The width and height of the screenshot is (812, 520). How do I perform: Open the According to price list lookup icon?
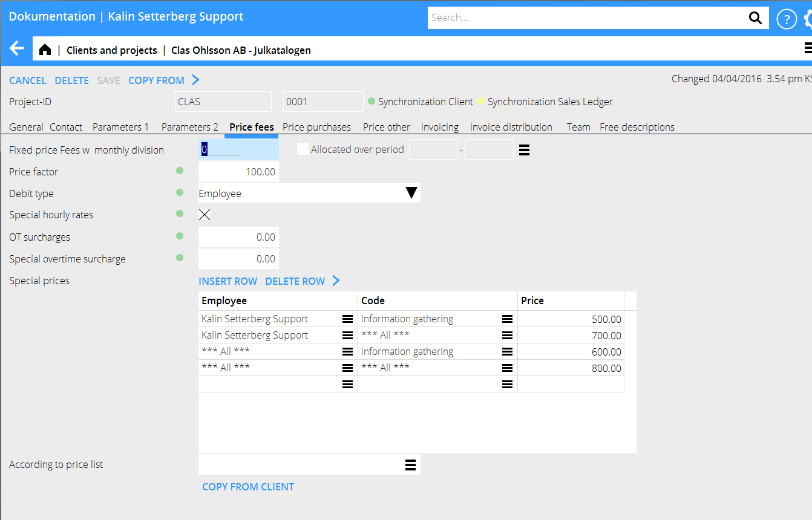[410, 465]
